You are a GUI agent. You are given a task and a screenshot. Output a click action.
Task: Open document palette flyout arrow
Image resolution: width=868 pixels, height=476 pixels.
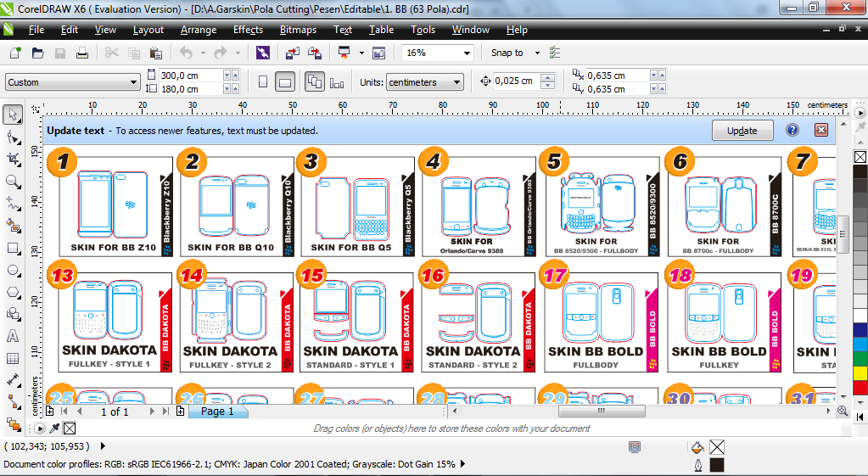(x=39, y=428)
